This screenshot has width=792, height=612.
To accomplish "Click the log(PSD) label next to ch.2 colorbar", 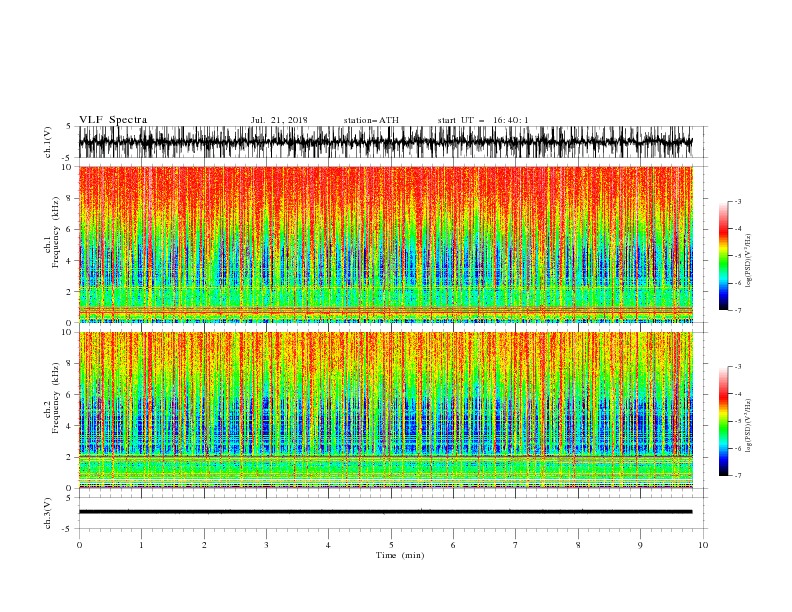I will [748, 425].
